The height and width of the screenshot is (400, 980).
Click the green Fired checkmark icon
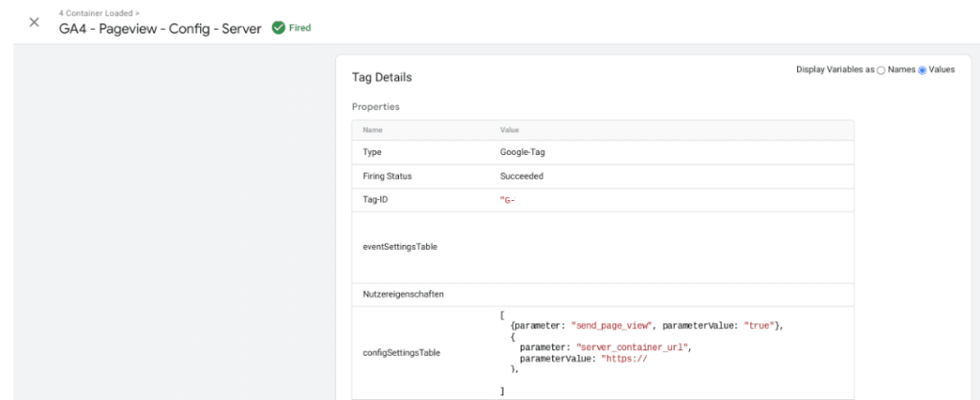tap(278, 28)
